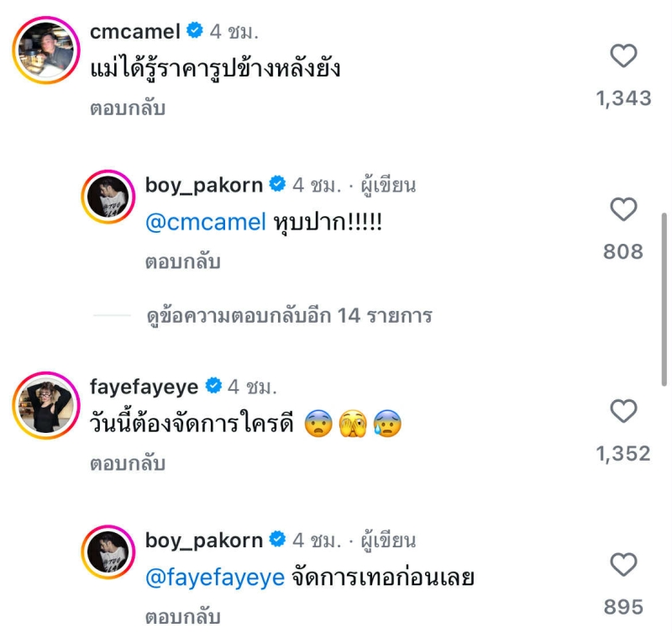Like cmcamel's comment with the heart

[623, 57]
